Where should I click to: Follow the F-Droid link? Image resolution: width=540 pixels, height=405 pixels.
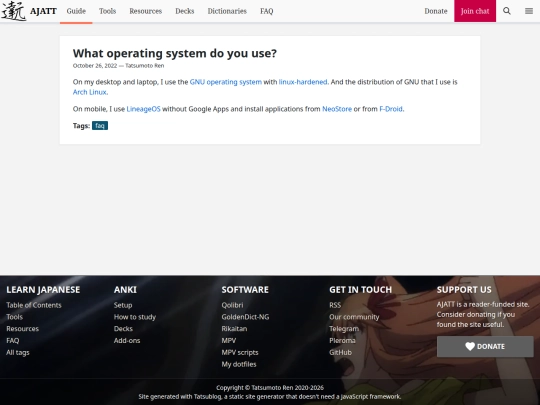391,109
